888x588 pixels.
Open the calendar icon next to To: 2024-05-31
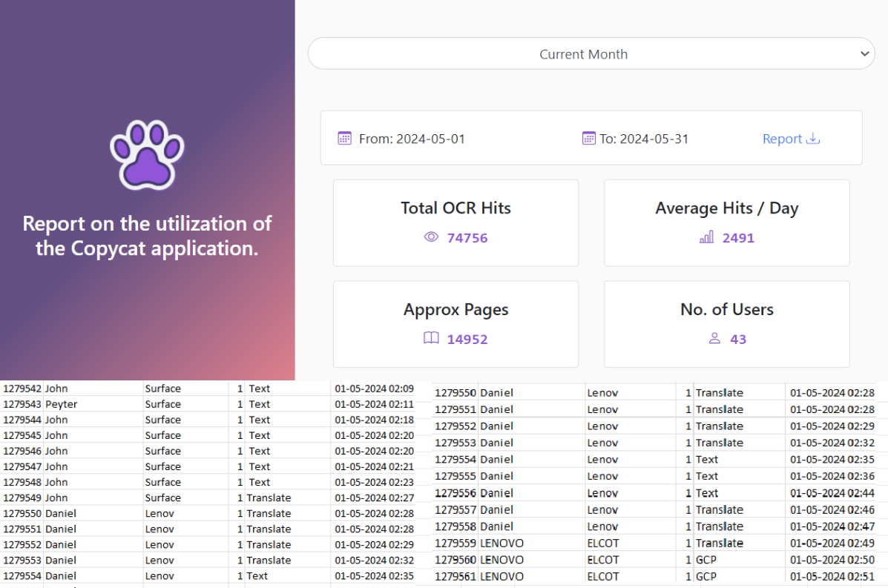click(588, 138)
